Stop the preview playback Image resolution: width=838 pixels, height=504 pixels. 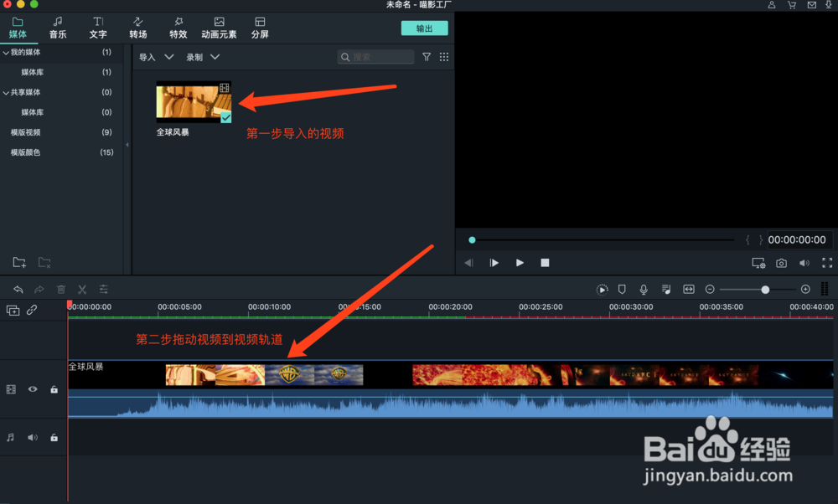coord(545,263)
